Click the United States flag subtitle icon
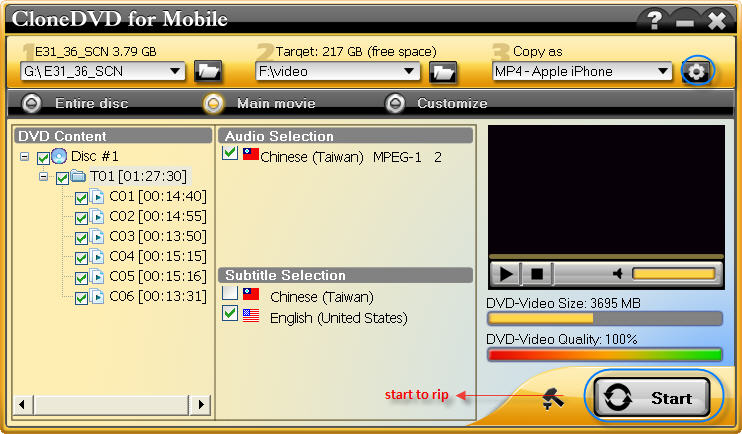The height and width of the screenshot is (434, 742). point(251,315)
